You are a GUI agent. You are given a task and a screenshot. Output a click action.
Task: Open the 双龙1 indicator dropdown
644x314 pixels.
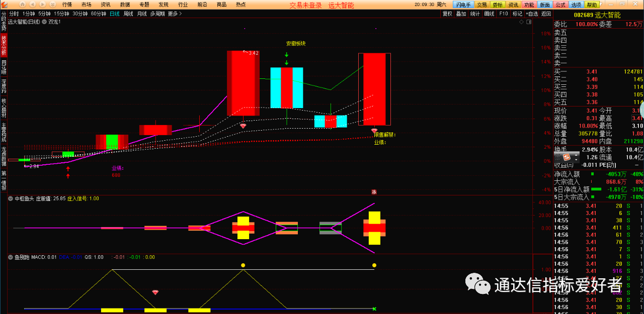[45, 22]
